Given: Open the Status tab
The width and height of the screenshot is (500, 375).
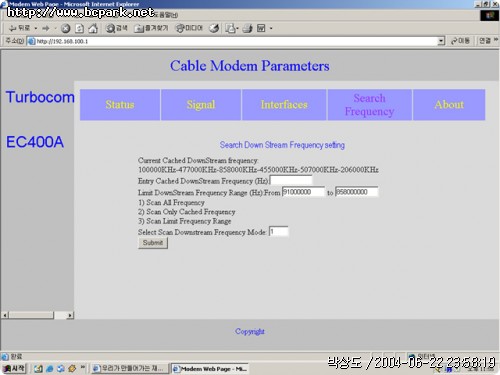Looking at the screenshot, I should click(120, 105).
